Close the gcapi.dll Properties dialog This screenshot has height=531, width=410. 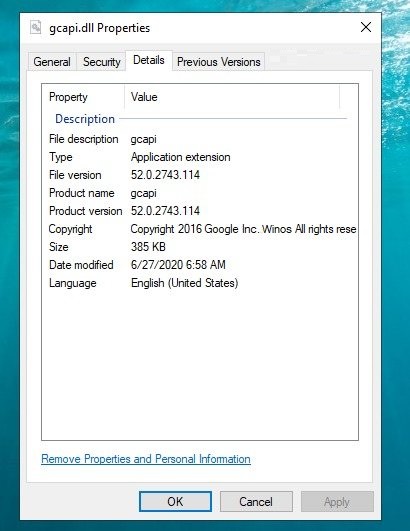click(x=366, y=27)
